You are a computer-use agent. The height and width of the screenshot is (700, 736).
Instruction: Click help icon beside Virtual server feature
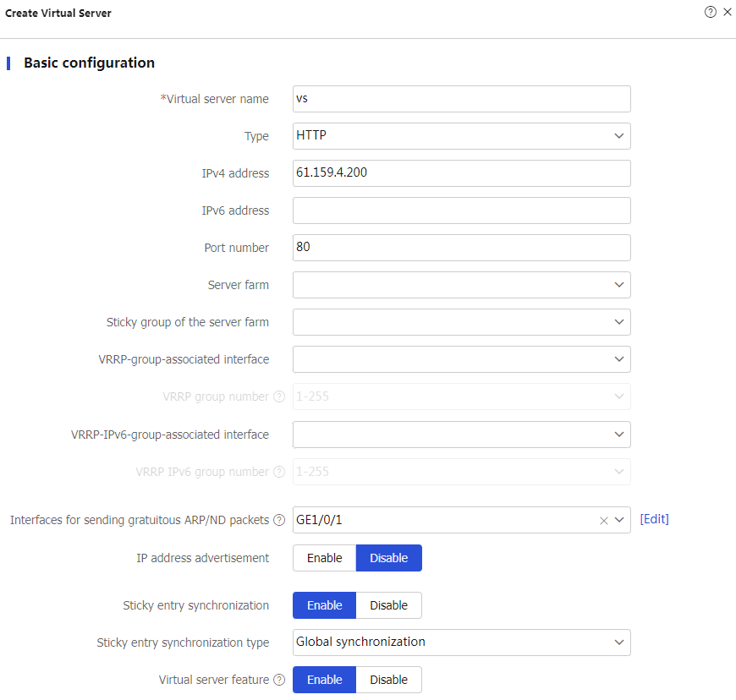click(x=279, y=680)
